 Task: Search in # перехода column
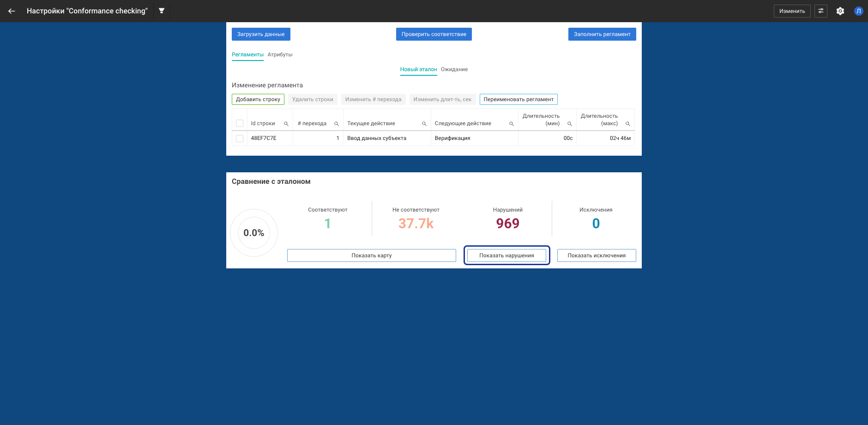337,124
